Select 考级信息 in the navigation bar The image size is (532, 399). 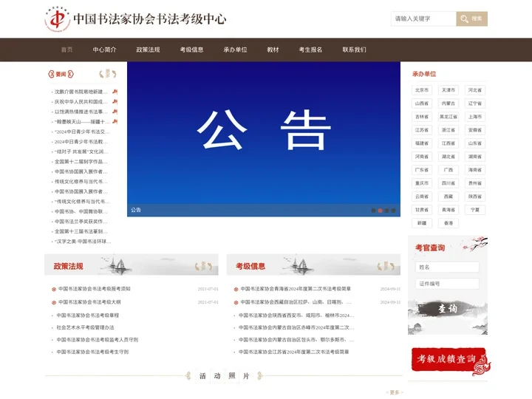click(x=191, y=50)
